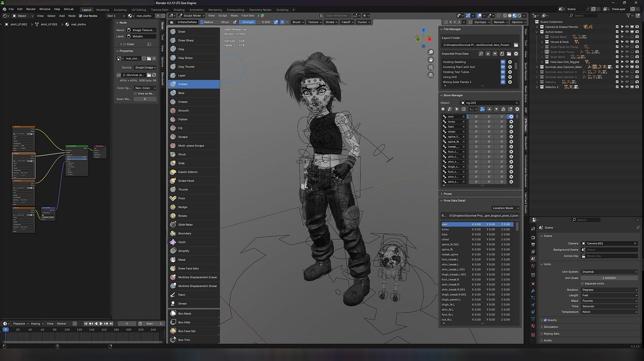The image size is (644, 361).
Task: Select the Grab sculpt brush
Action: click(x=181, y=163)
